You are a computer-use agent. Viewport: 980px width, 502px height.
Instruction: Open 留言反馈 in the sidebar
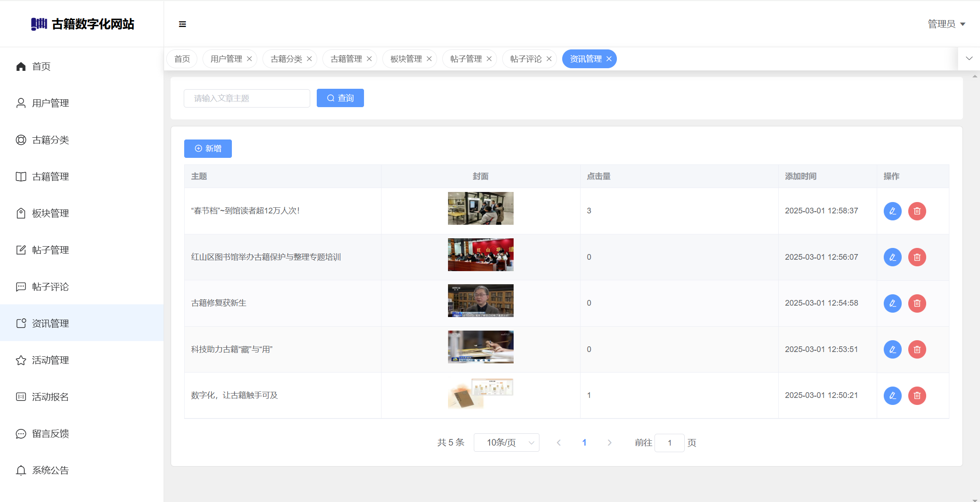pos(50,434)
